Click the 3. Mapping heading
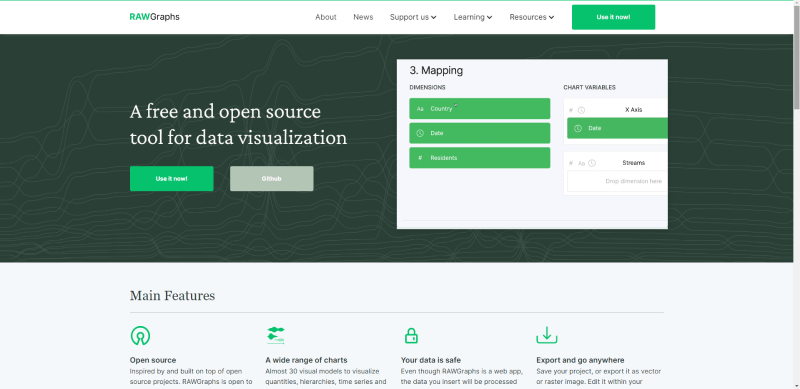 coord(436,70)
